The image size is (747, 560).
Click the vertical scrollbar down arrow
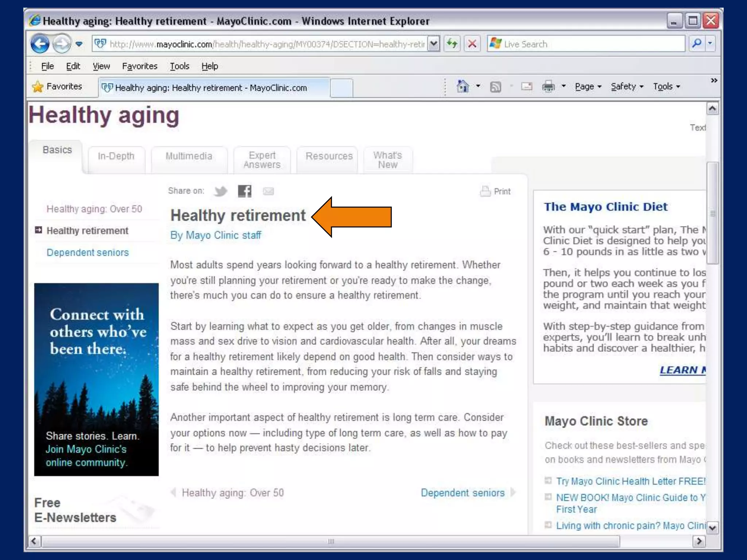(x=712, y=528)
